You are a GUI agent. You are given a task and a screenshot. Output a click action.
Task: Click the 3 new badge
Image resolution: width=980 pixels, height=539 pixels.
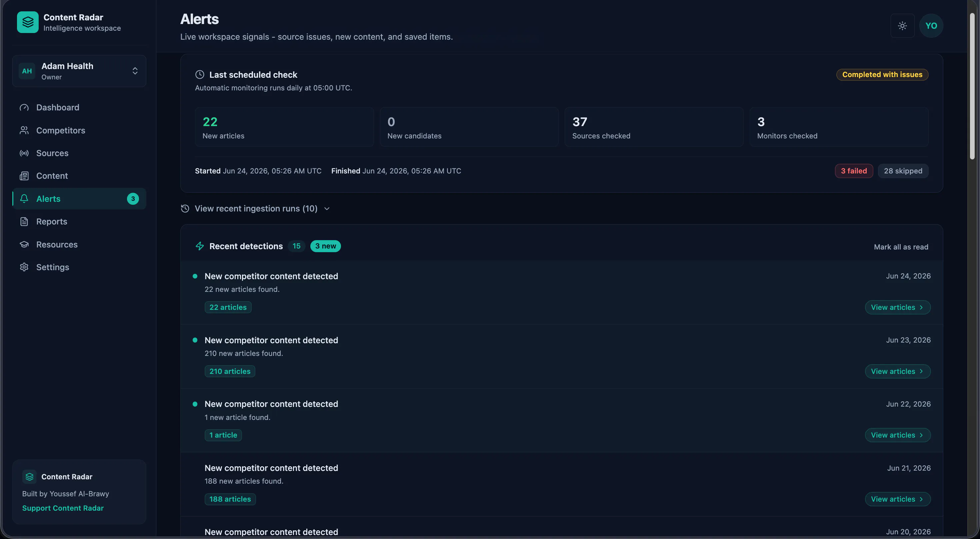(x=326, y=246)
